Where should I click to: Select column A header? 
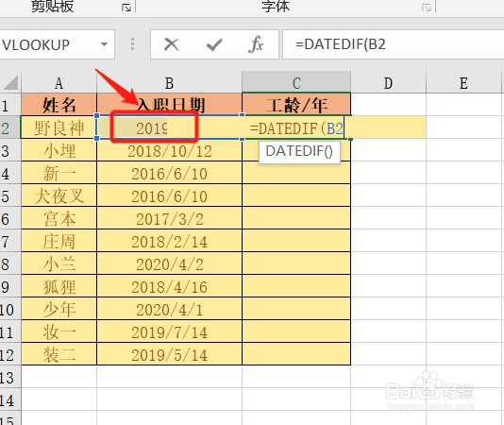pos(59,83)
